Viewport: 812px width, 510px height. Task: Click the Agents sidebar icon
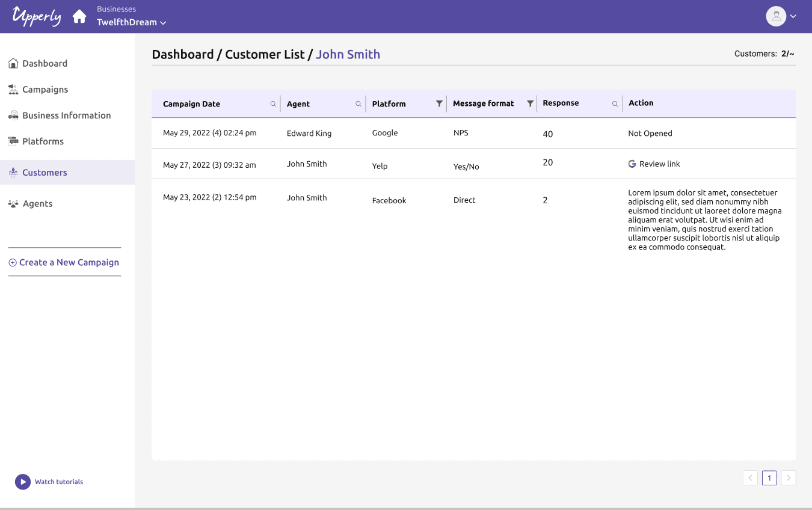click(x=13, y=203)
